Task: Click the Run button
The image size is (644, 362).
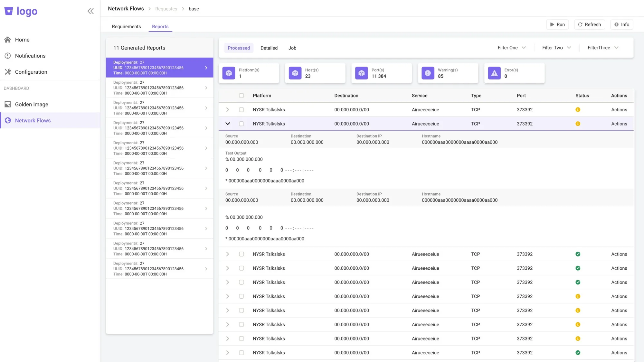Action: point(557,24)
